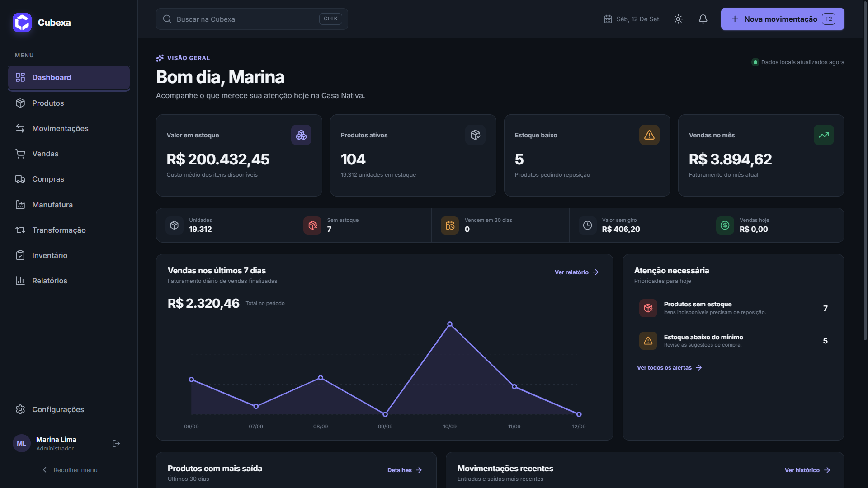
Task: Focus the Buscar na Cubexa search field
Action: (252, 19)
